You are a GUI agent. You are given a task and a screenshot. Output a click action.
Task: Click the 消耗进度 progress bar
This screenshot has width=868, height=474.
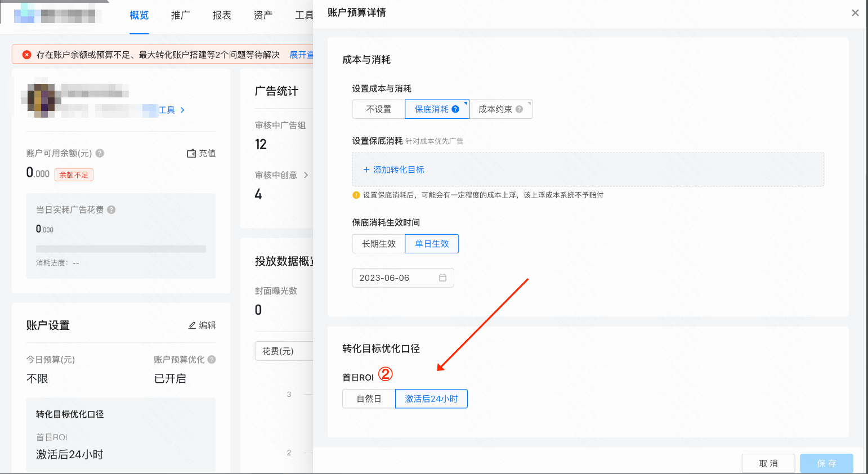(121, 248)
